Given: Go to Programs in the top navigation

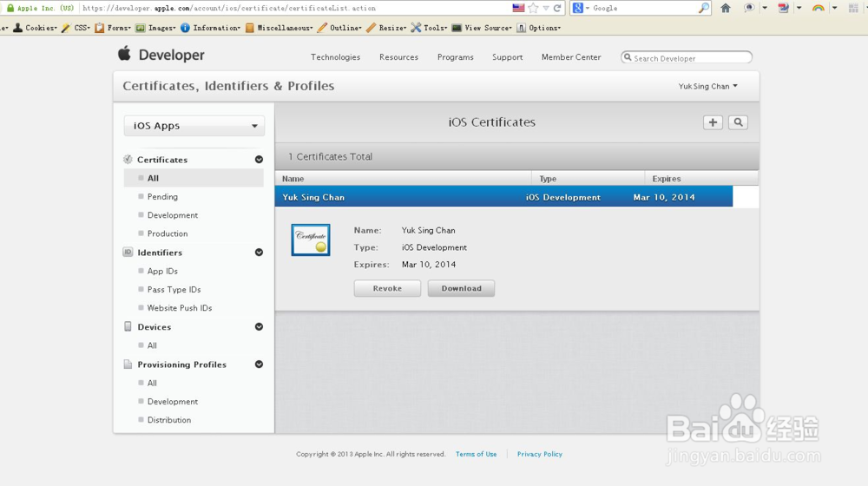Looking at the screenshot, I should (x=456, y=57).
